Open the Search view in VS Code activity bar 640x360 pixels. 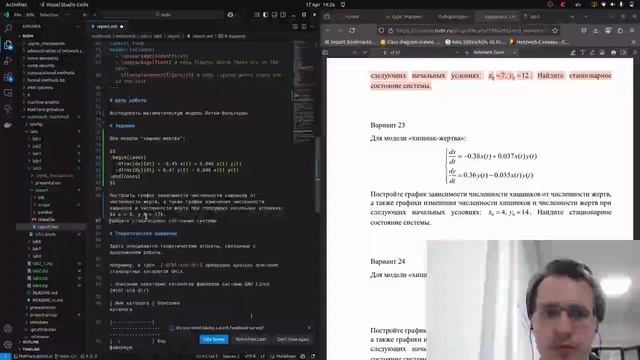(8, 28)
